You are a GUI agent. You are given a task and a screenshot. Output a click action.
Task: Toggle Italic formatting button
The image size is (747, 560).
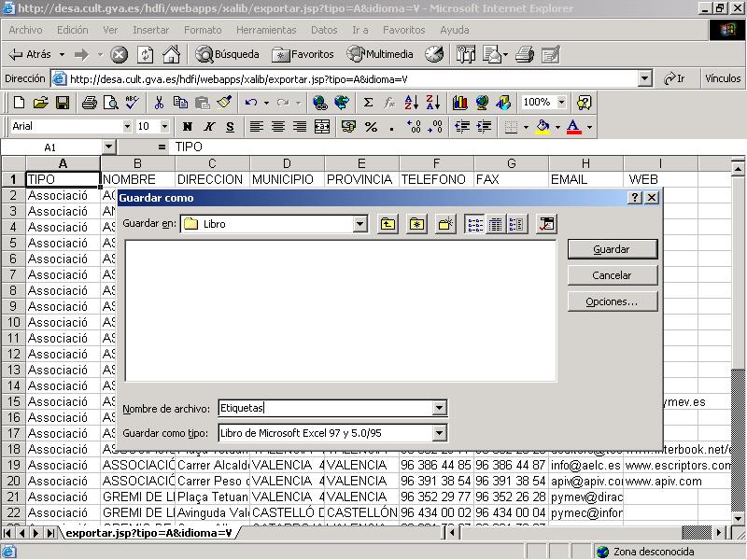pyautogui.click(x=208, y=126)
